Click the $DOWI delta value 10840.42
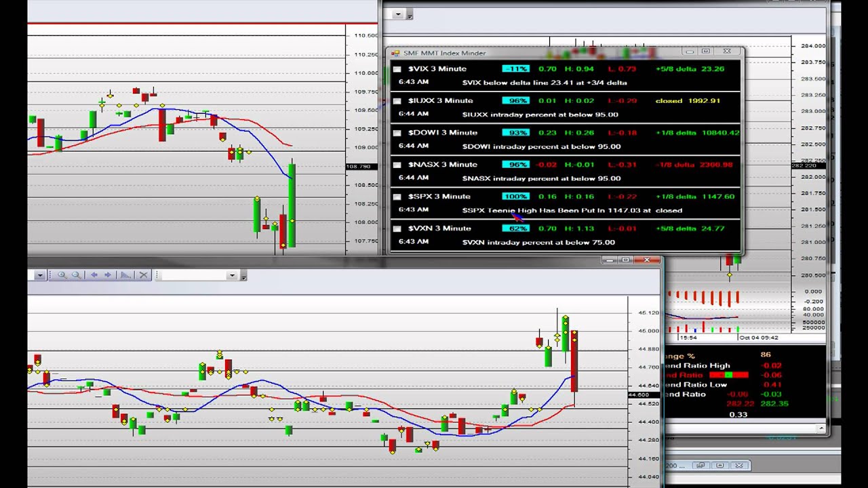The image size is (868, 488). point(720,133)
